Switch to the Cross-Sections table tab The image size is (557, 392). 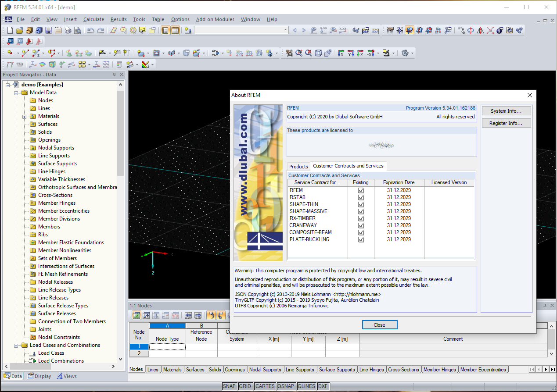coord(403,370)
